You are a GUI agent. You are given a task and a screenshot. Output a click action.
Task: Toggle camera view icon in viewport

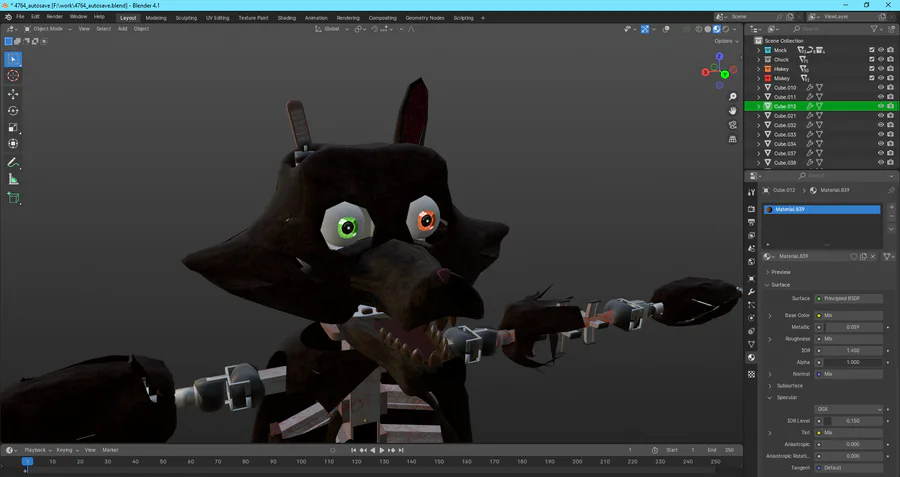[x=732, y=125]
